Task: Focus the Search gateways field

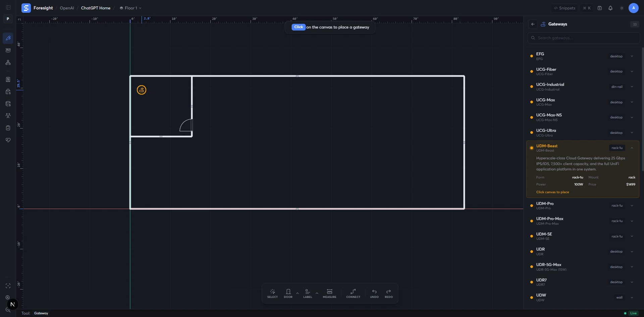Action: tap(583, 38)
